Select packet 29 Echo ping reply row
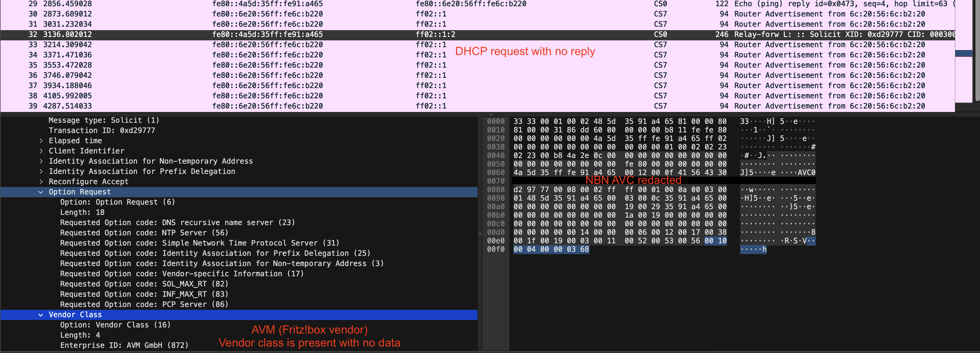Viewport: 980px width, 353px height. pos(477,4)
